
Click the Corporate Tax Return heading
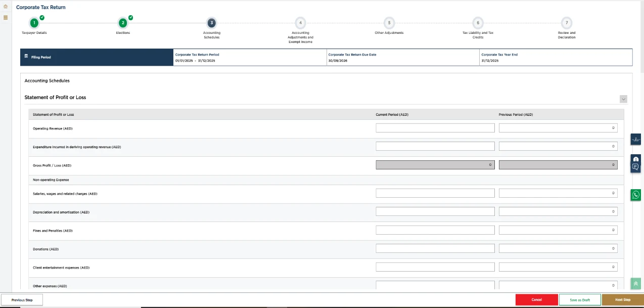[x=41, y=8]
